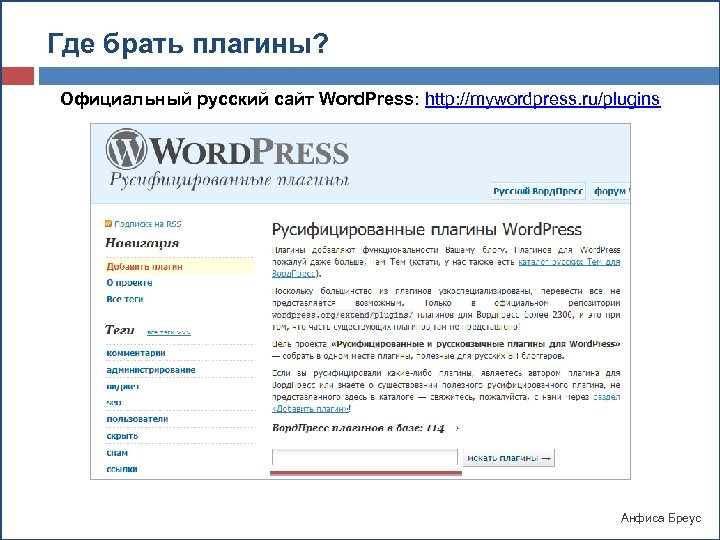Select Добавить плагин in navigation
Viewport: 720px width, 540px height.
tap(145, 267)
